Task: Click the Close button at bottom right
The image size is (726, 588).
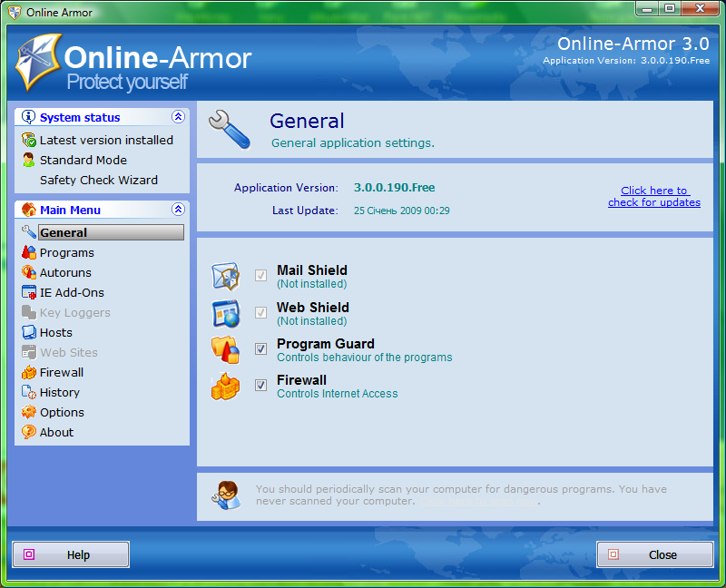Action: click(654, 554)
